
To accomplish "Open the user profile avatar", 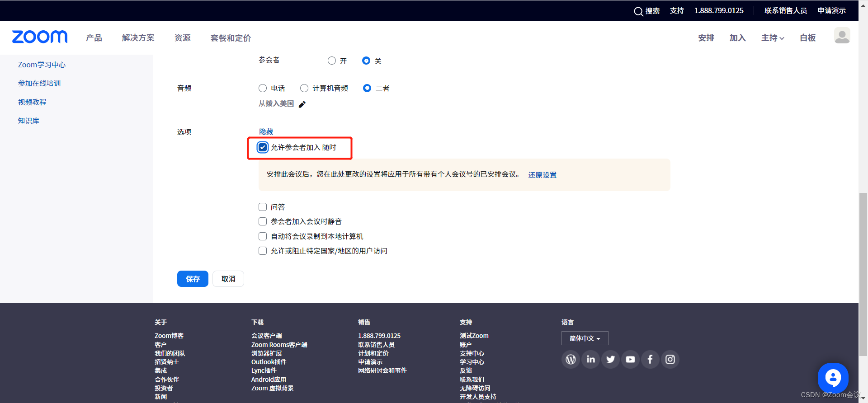I will point(842,36).
